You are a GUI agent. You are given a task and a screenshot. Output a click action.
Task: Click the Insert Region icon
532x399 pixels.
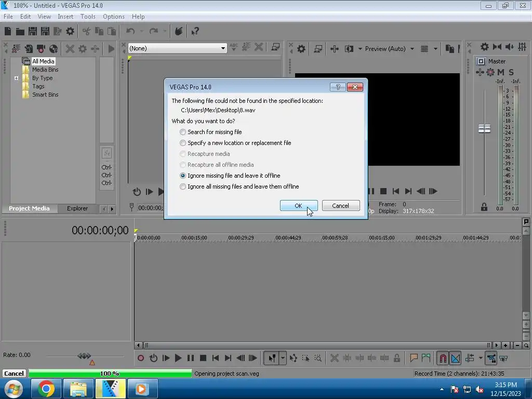coord(426,358)
